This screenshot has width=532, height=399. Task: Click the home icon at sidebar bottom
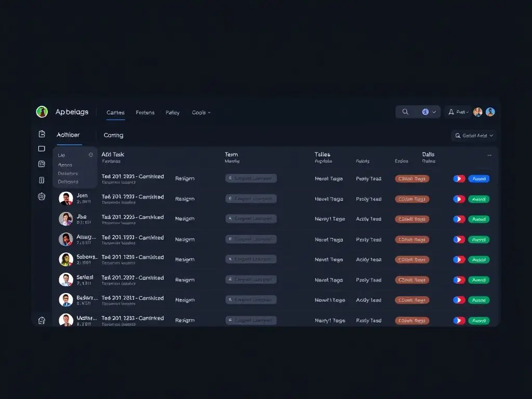click(42, 321)
